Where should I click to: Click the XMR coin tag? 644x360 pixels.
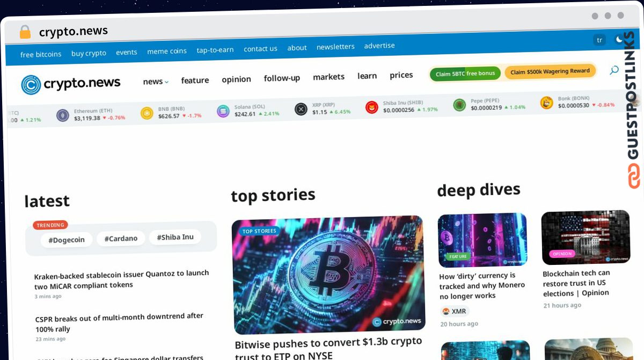(x=455, y=311)
